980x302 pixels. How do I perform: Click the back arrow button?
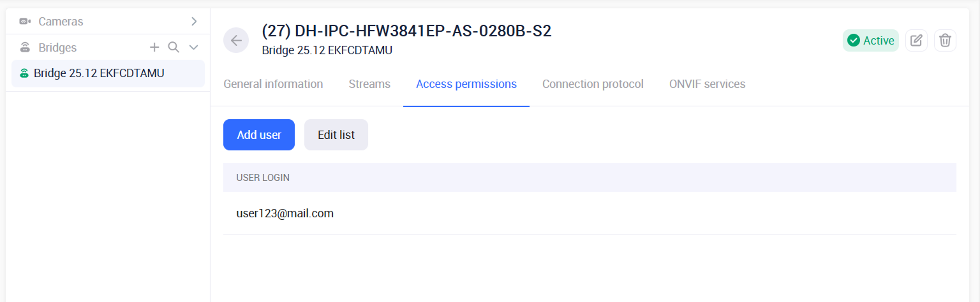[236, 41]
